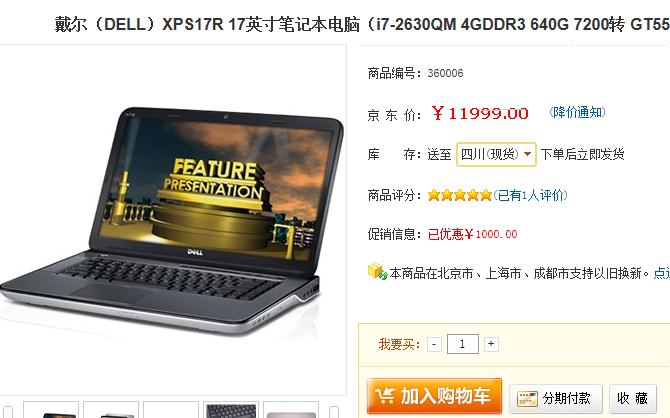The width and height of the screenshot is (670, 418).
Task: Increase quantity with the plus button
Action: 491,344
